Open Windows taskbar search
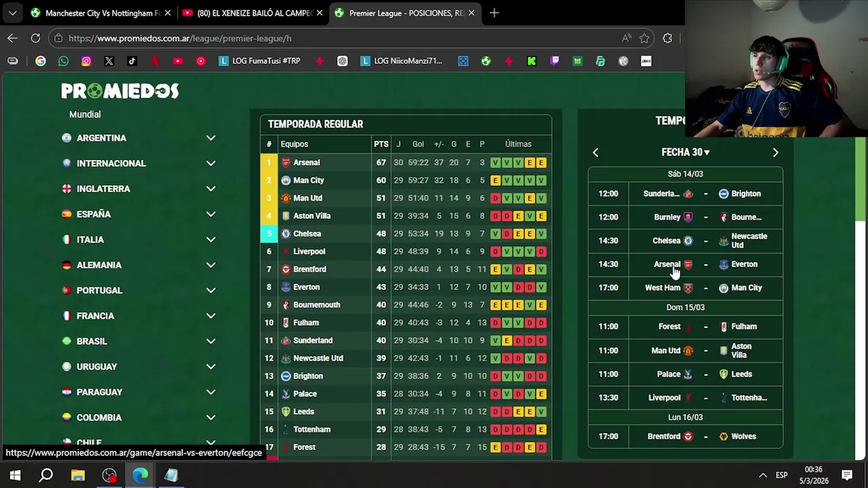 46,475
